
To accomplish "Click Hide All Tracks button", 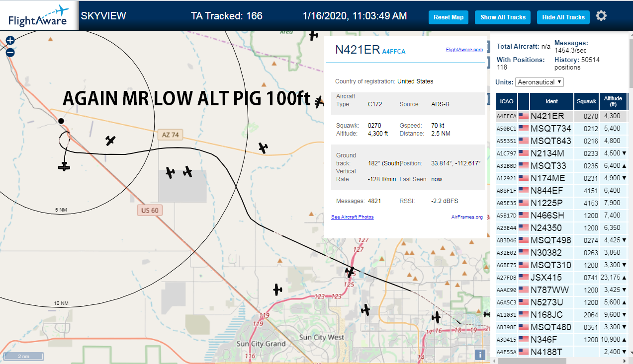I will pos(563,17).
